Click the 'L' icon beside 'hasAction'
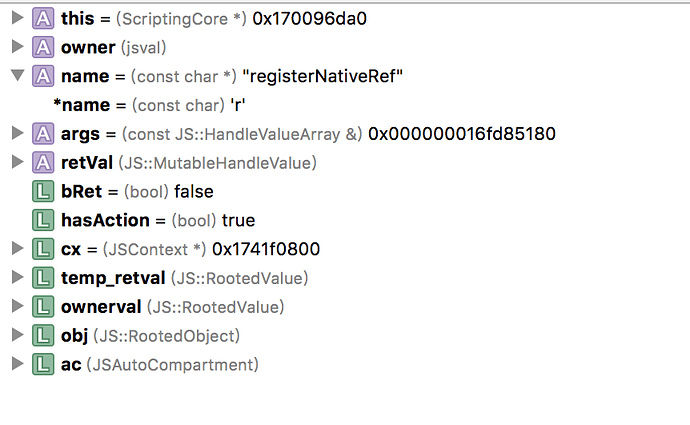Screen dimensions: 690x425 pos(43,220)
